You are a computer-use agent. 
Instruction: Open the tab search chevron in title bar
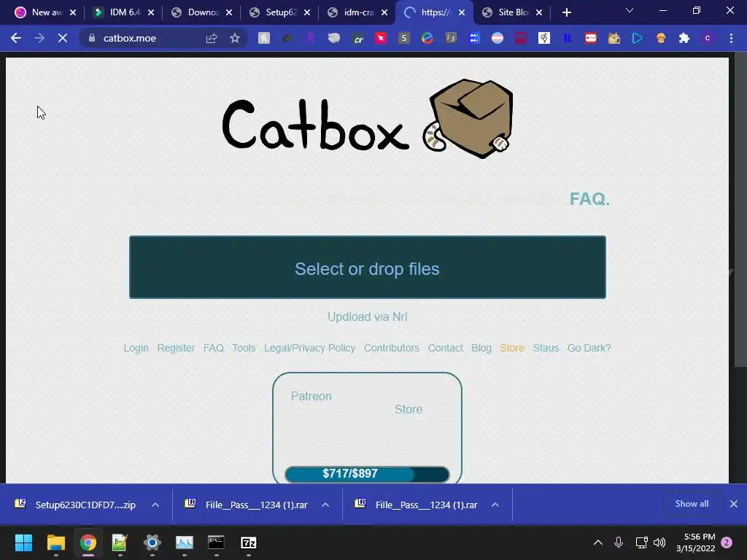pos(630,10)
